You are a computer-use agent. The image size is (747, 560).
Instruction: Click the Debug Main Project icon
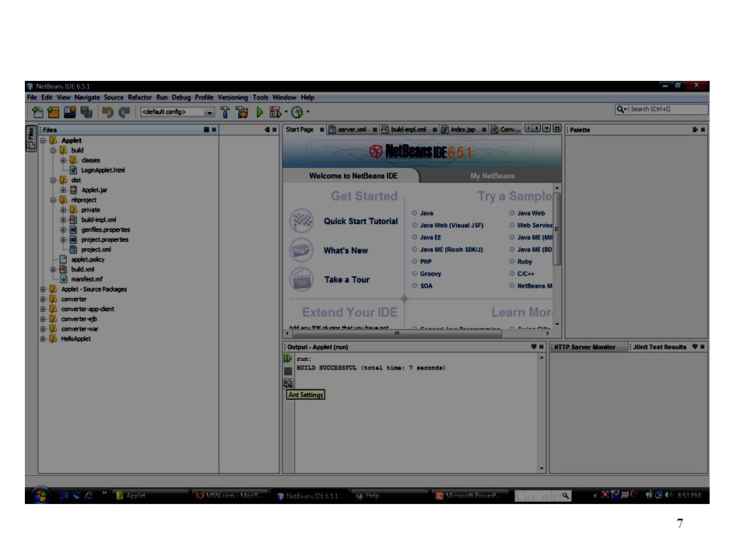(275, 112)
